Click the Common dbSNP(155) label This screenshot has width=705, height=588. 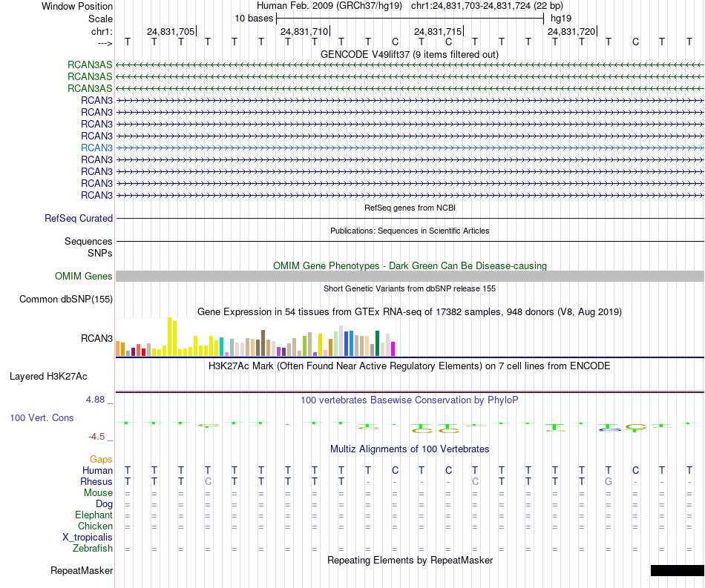66,299
